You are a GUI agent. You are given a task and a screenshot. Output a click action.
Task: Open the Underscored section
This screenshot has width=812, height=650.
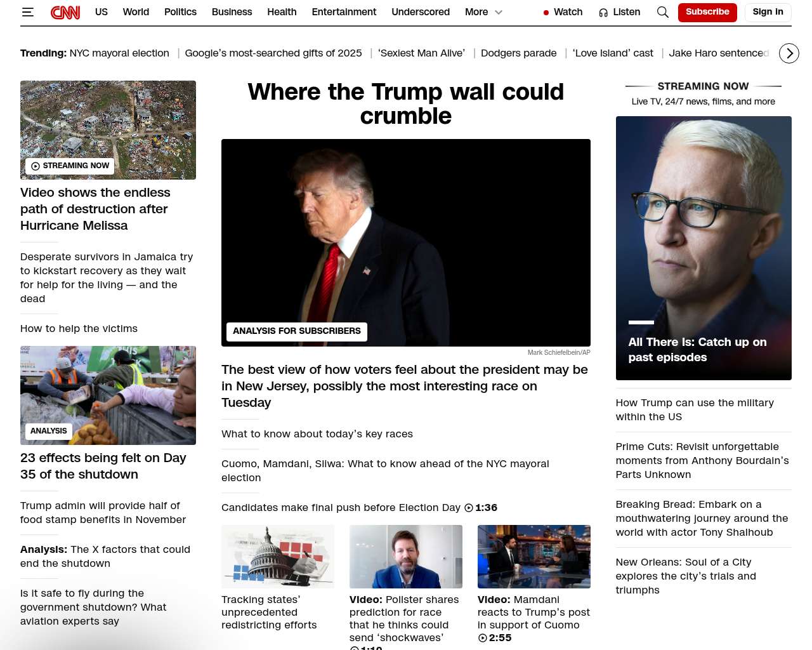pos(421,12)
